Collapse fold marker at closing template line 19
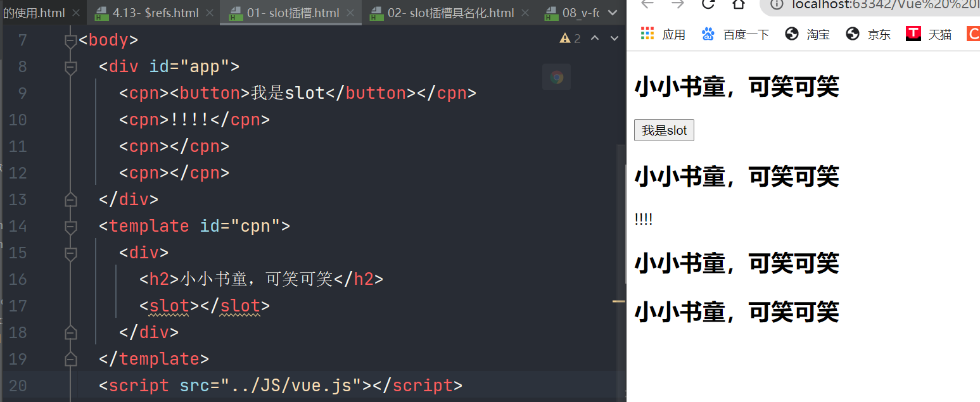 pos(71,359)
